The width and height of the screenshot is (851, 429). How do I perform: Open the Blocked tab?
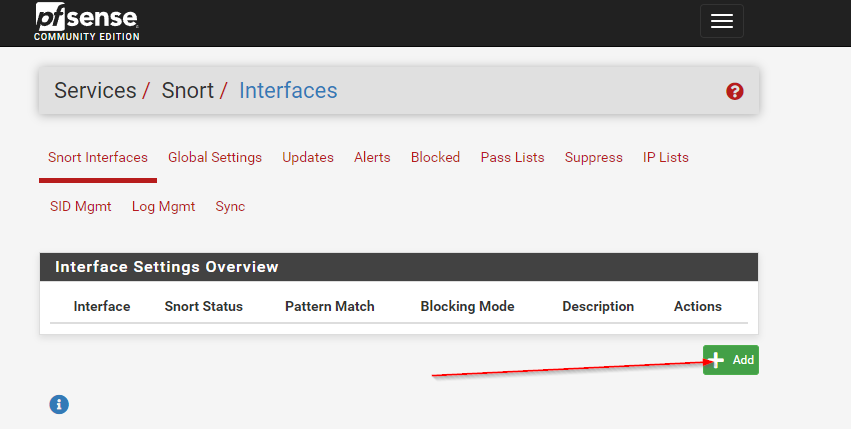point(435,157)
